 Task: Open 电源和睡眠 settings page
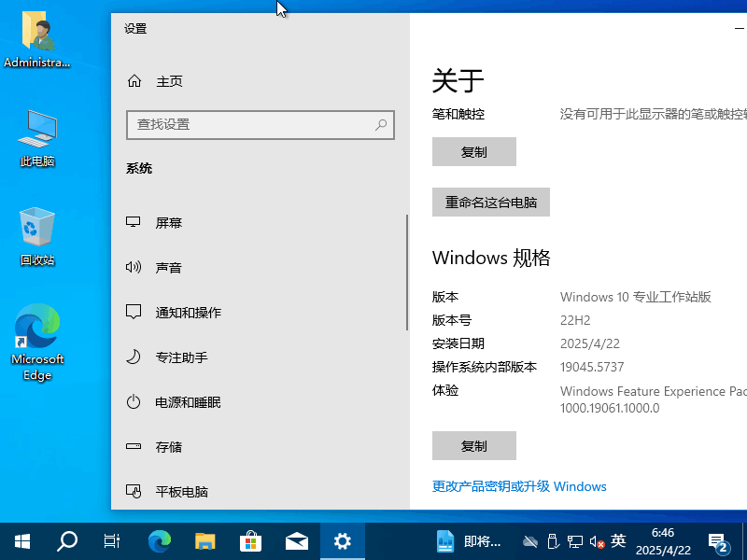pyautogui.click(x=260, y=402)
